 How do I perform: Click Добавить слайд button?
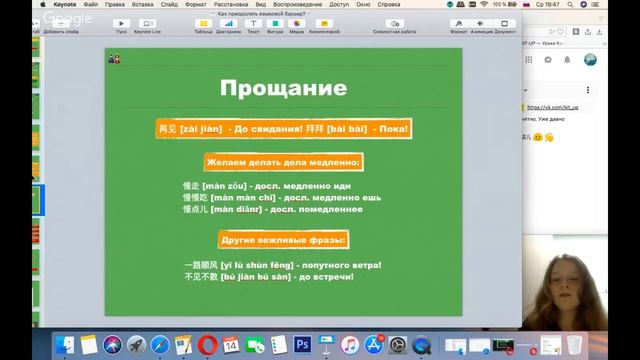61,25
